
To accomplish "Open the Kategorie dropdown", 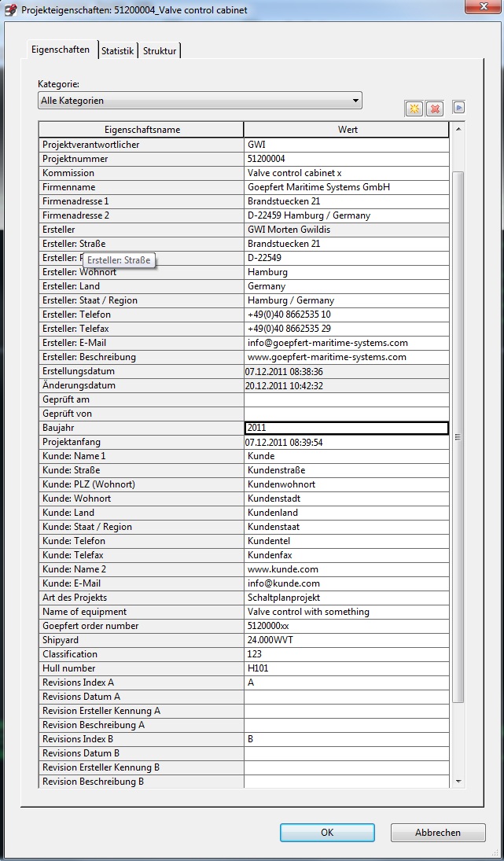I will click(200, 101).
